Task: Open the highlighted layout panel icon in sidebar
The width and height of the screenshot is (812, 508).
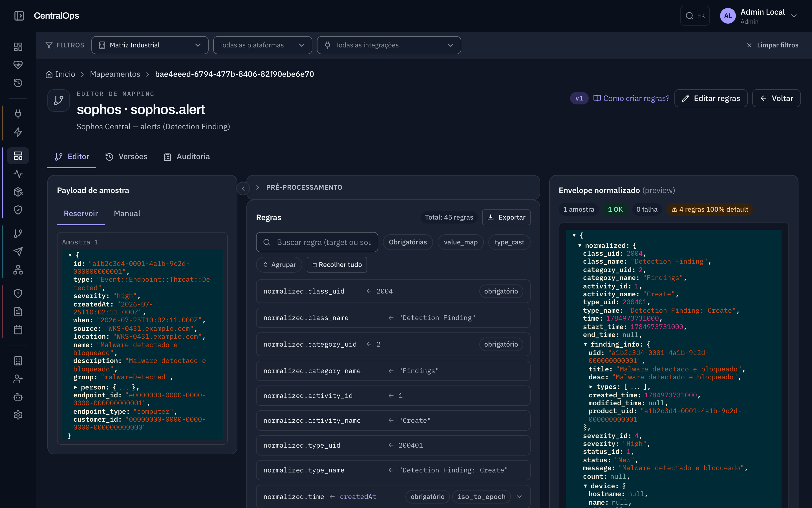Action: (x=18, y=156)
